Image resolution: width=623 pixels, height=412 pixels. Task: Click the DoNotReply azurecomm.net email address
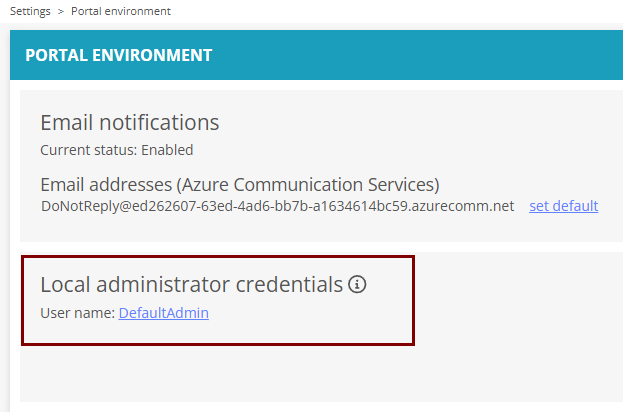(278, 206)
